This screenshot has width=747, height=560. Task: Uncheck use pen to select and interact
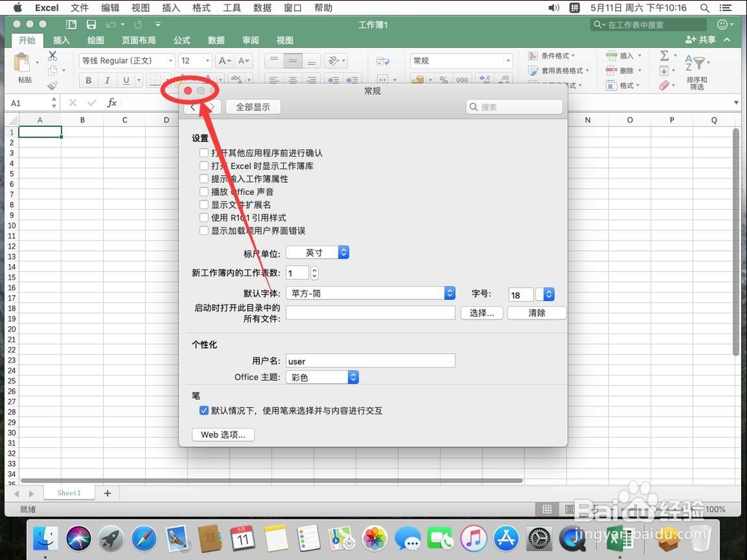point(204,411)
